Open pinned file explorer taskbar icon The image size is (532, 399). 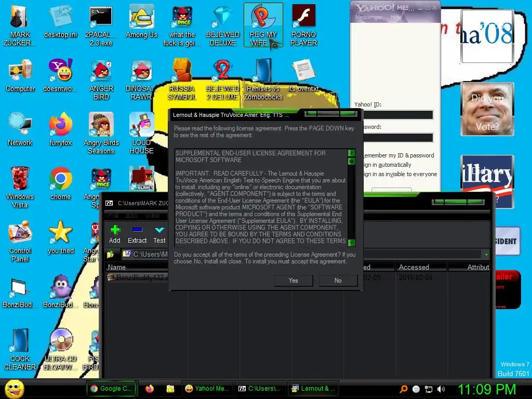click(x=170, y=389)
